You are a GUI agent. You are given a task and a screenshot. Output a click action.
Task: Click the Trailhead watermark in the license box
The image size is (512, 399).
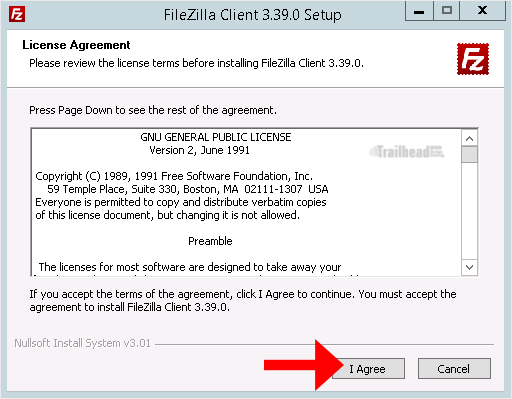point(406,152)
